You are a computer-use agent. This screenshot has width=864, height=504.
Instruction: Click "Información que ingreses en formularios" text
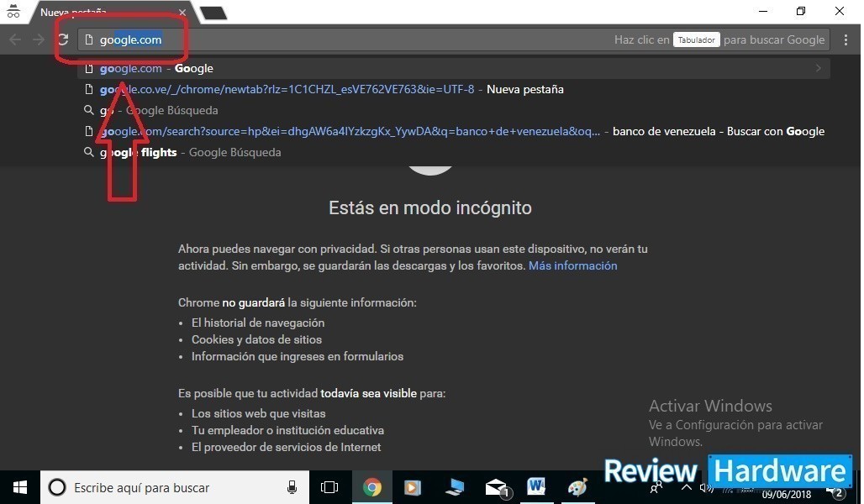point(298,356)
